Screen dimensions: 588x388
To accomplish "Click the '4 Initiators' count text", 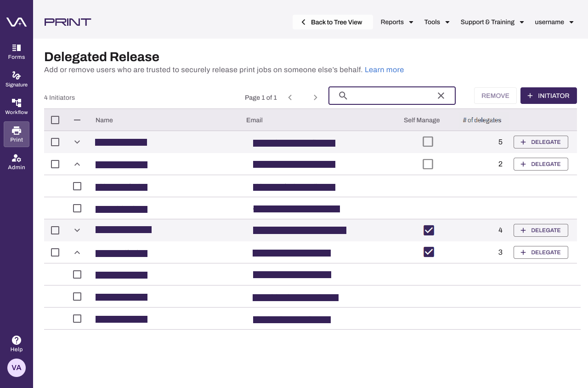I will pos(59,97).
